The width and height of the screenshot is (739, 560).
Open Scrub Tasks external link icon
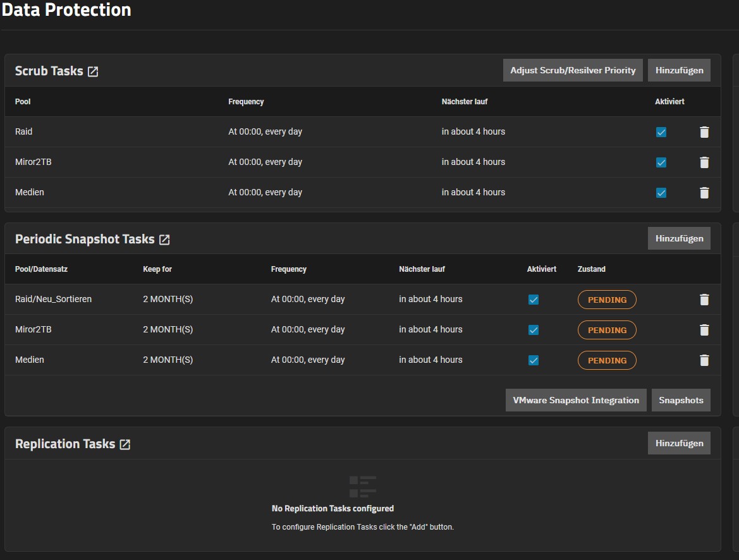[93, 71]
